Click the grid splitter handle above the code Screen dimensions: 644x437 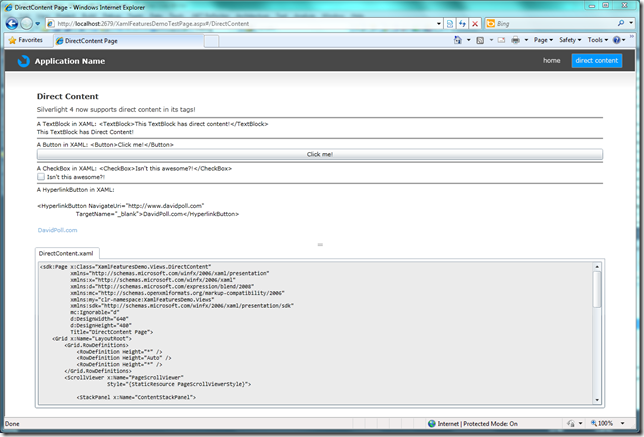point(320,244)
